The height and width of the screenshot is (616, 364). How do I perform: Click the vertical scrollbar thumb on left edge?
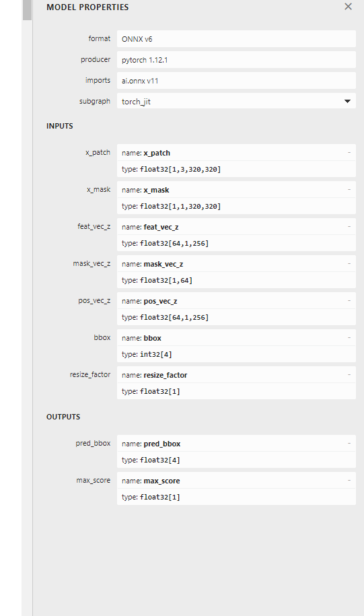click(x=27, y=10)
